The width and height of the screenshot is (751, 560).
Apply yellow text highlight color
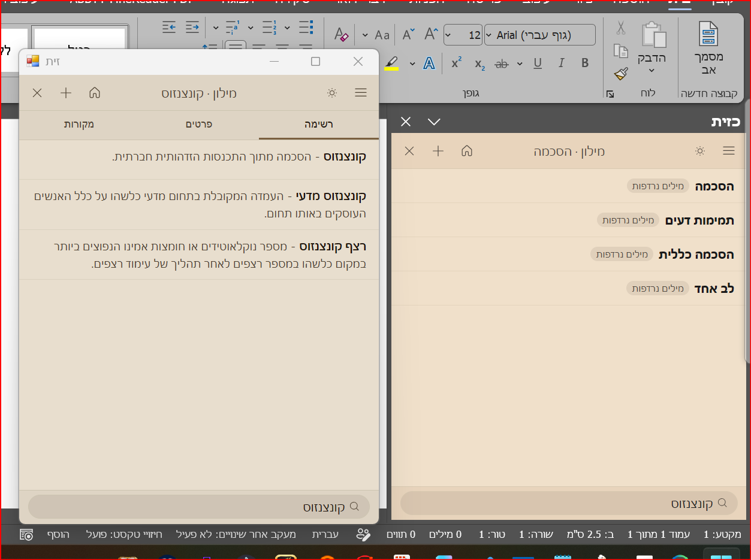[x=391, y=63]
